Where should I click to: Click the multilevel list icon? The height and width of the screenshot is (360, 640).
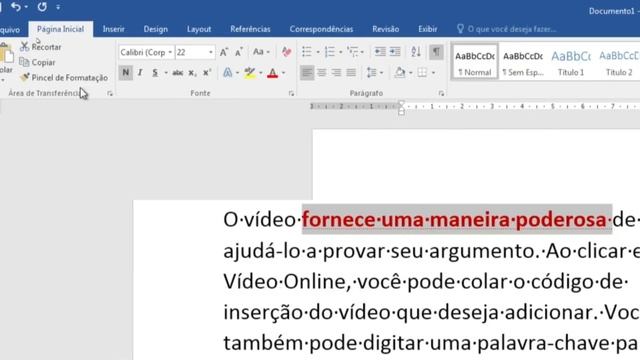[x=352, y=52]
